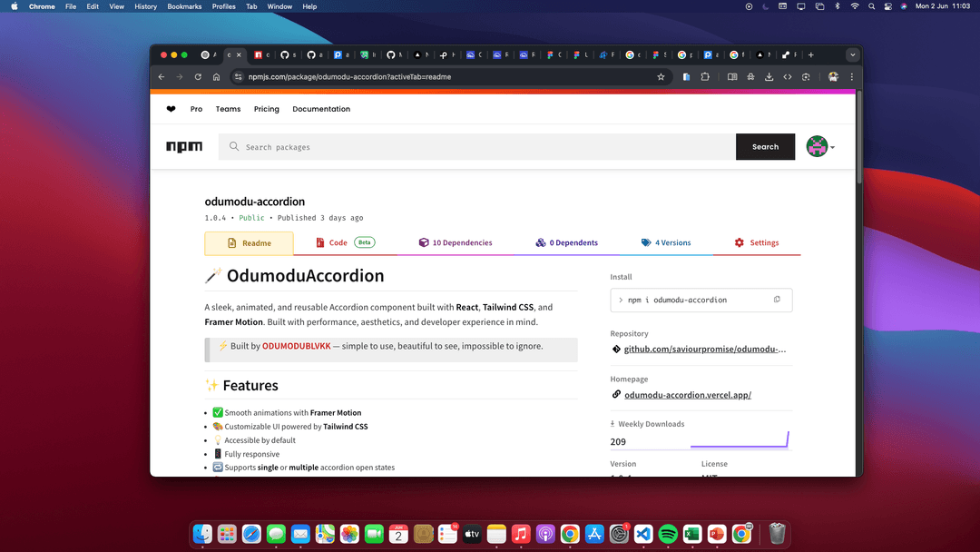Expand Chrome tab search dropdown arrow
Viewport: 980px width, 552px height.
pyautogui.click(x=852, y=55)
